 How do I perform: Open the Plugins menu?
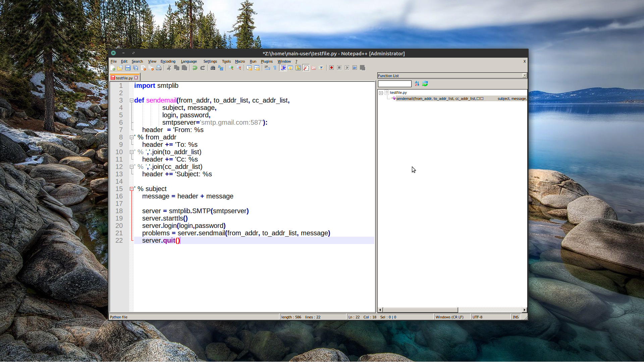coord(267,61)
